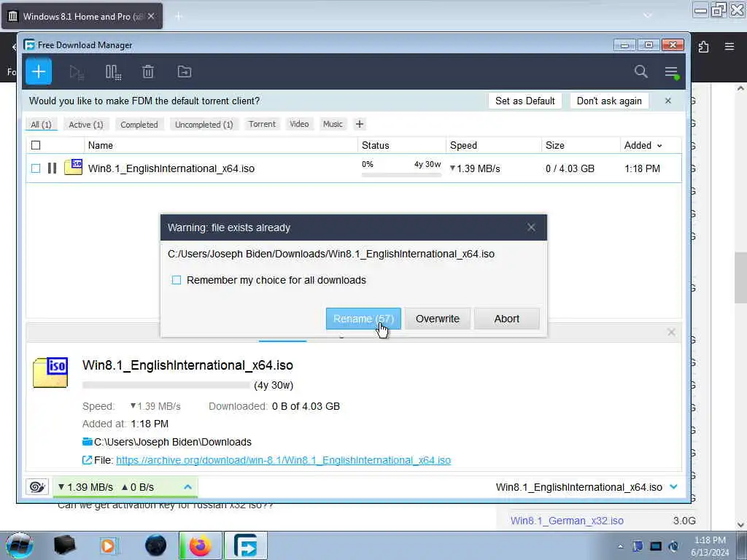Tick Remember my choice for all downloads
This screenshot has width=747, height=560.
pos(177,280)
